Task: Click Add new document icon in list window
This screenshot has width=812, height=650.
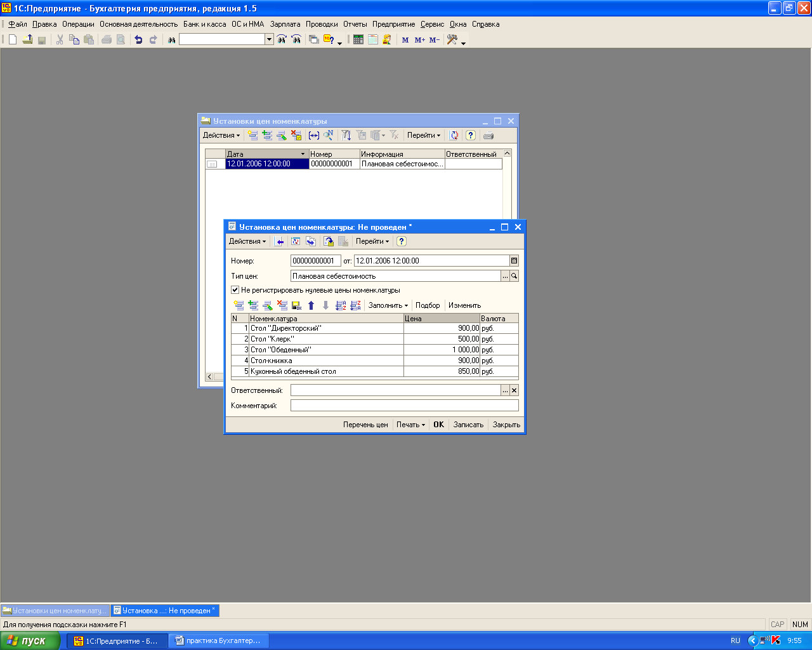Action: pyautogui.click(x=252, y=135)
